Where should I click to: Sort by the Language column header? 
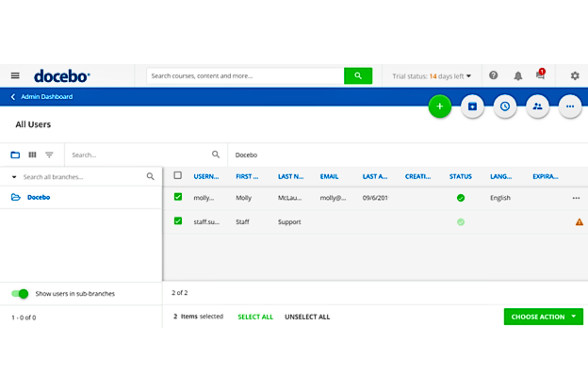[x=501, y=176]
